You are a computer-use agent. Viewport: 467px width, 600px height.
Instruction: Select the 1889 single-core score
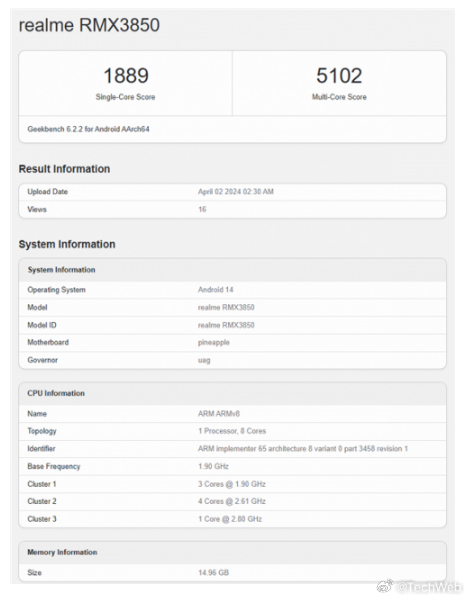(x=126, y=75)
